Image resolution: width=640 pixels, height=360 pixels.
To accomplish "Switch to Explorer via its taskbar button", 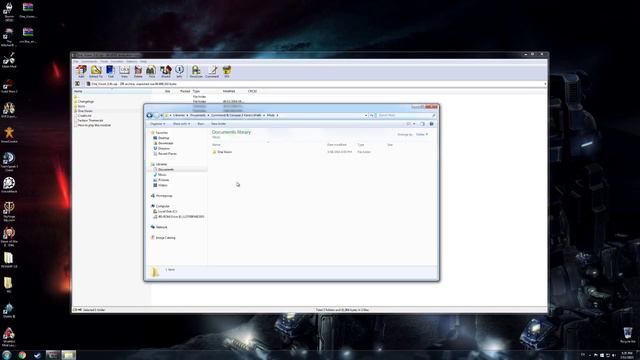I will (x=69, y=355).
